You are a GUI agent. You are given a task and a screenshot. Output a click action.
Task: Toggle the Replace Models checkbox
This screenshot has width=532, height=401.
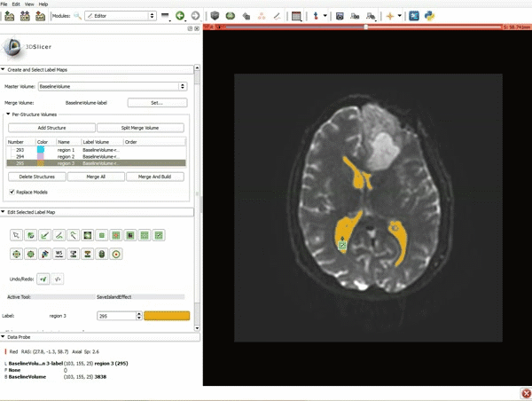(12, 192)
